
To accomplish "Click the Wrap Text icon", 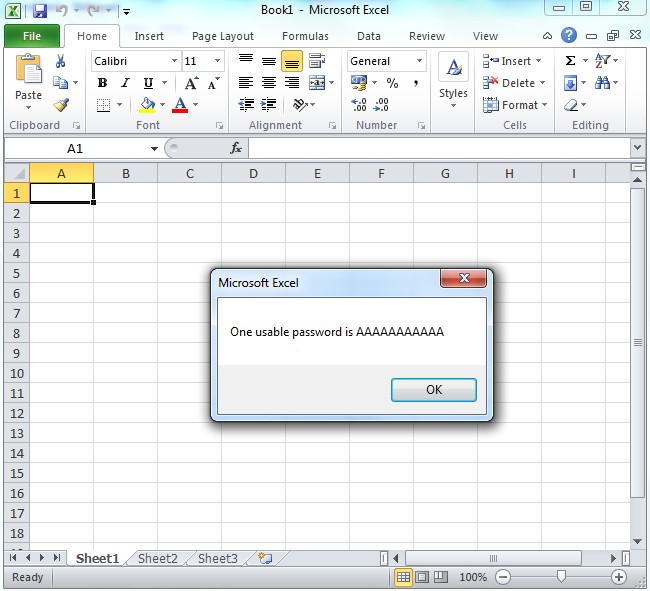I will point(317,61).
